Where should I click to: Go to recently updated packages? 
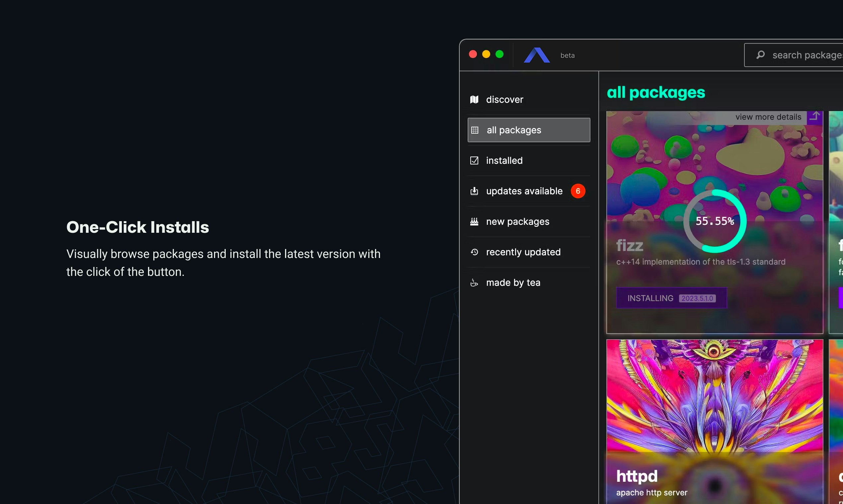[x=523, y=252]
